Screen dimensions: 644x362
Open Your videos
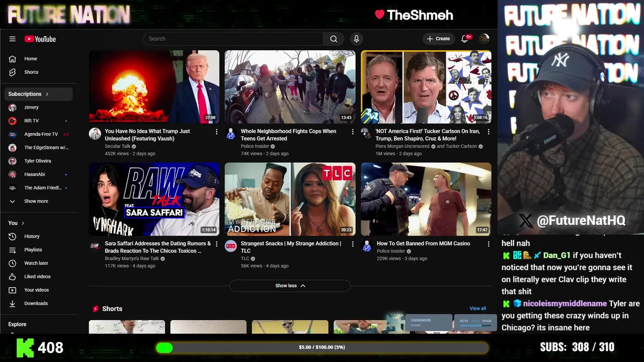pos(39,290)
